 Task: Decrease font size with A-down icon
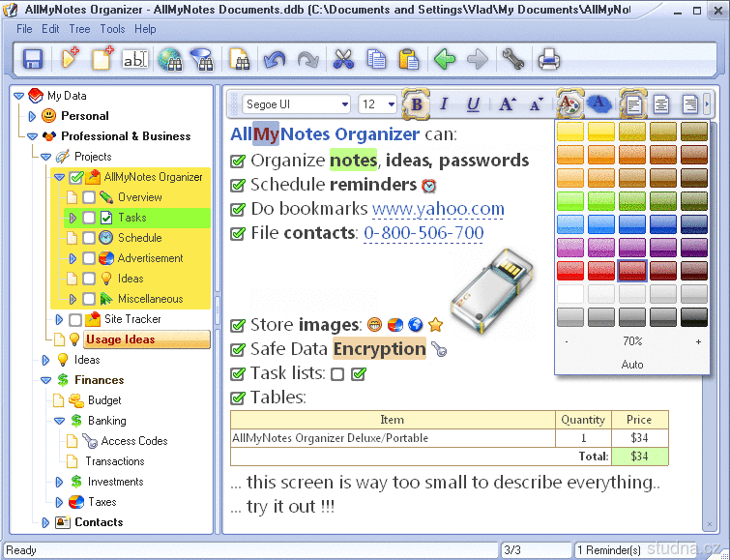[x=537, y=103]
